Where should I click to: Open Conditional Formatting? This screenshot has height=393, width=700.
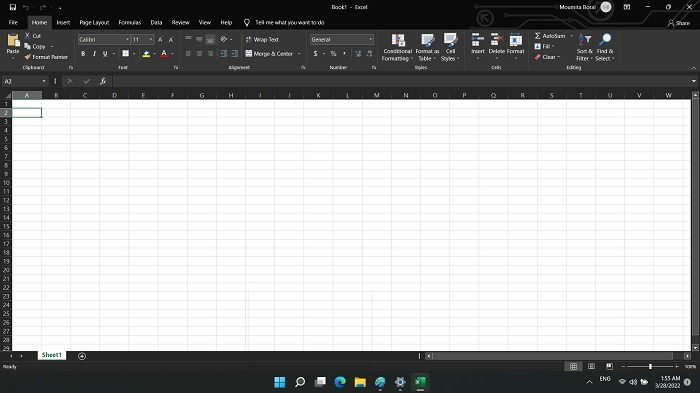[x=397, y=47]
